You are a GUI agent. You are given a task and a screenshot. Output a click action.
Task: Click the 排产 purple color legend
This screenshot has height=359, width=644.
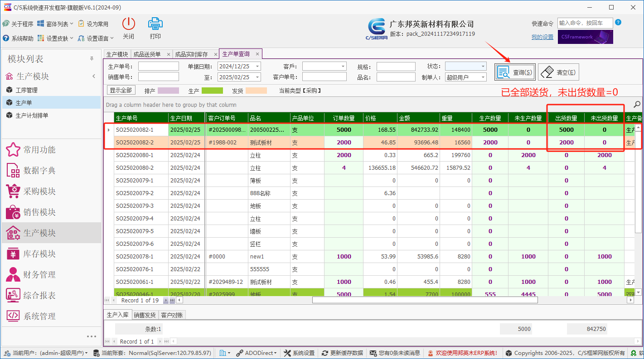[168, 91]
